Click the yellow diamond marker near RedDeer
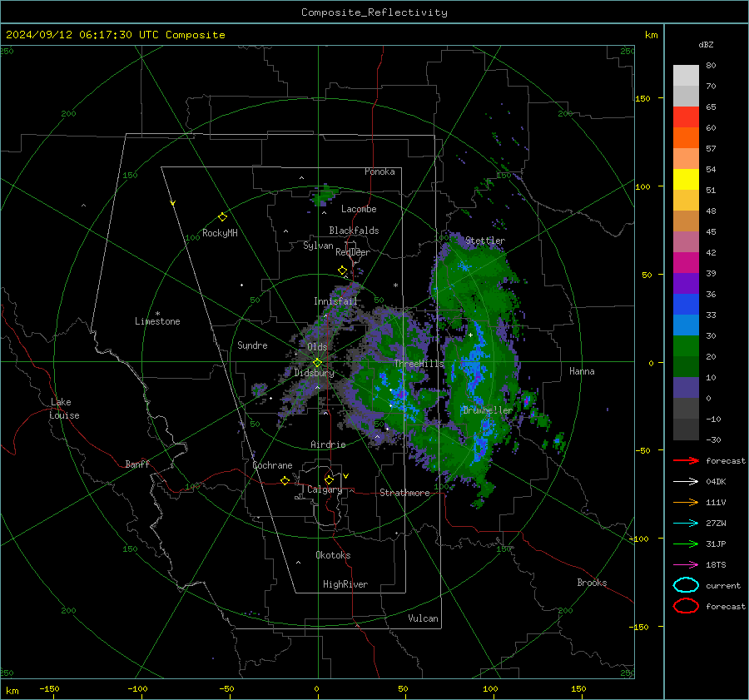This screenshot has width=749, height=700. [343, 271]
